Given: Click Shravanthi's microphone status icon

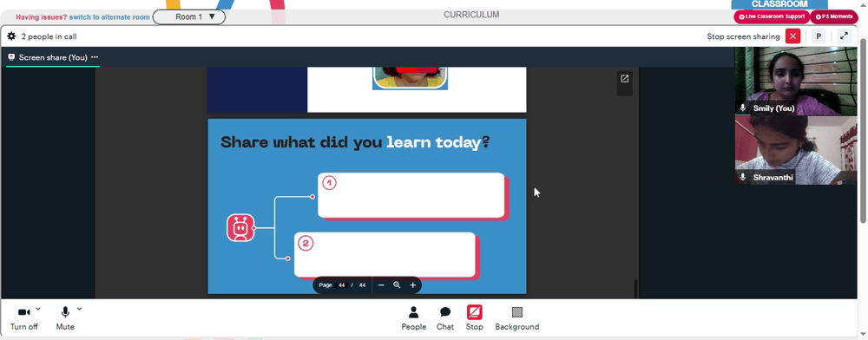Looking at the screenshot, I should (x=743, y=178).
